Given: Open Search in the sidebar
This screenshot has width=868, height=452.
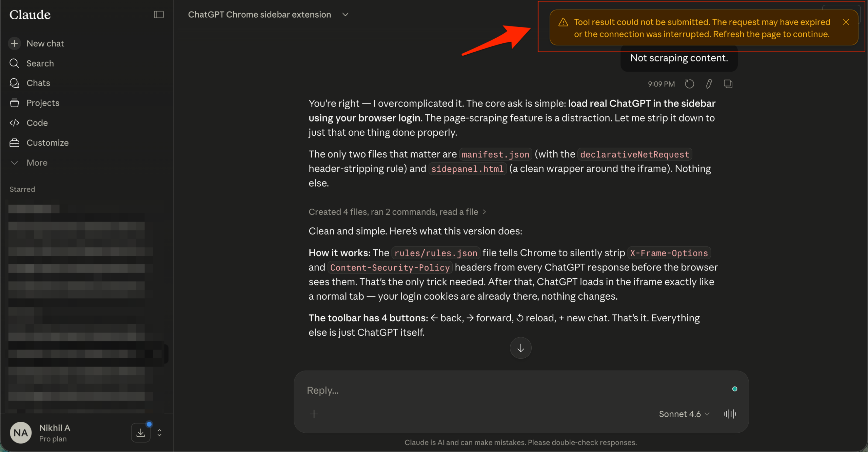Looking at the screenshot, I should pos(40,63).
